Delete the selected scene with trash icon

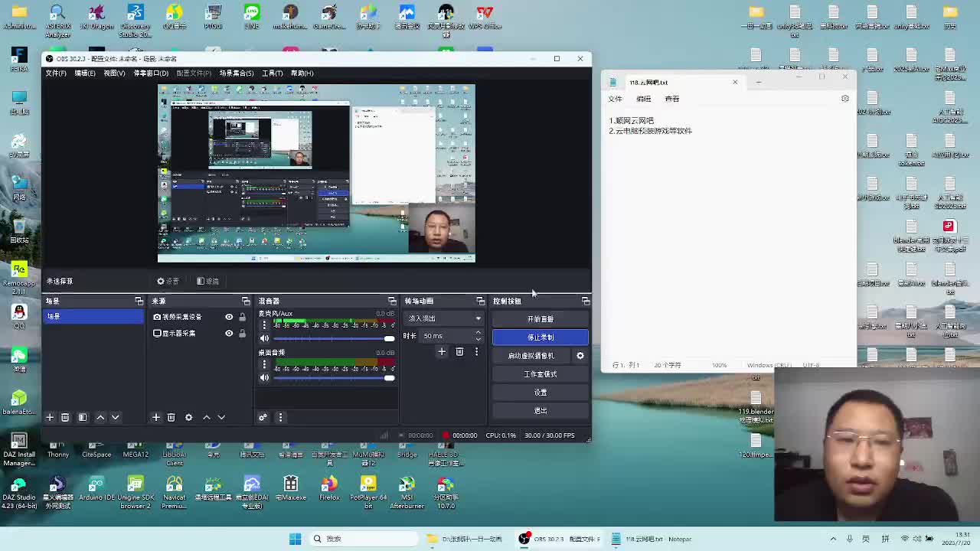point(65,417)
